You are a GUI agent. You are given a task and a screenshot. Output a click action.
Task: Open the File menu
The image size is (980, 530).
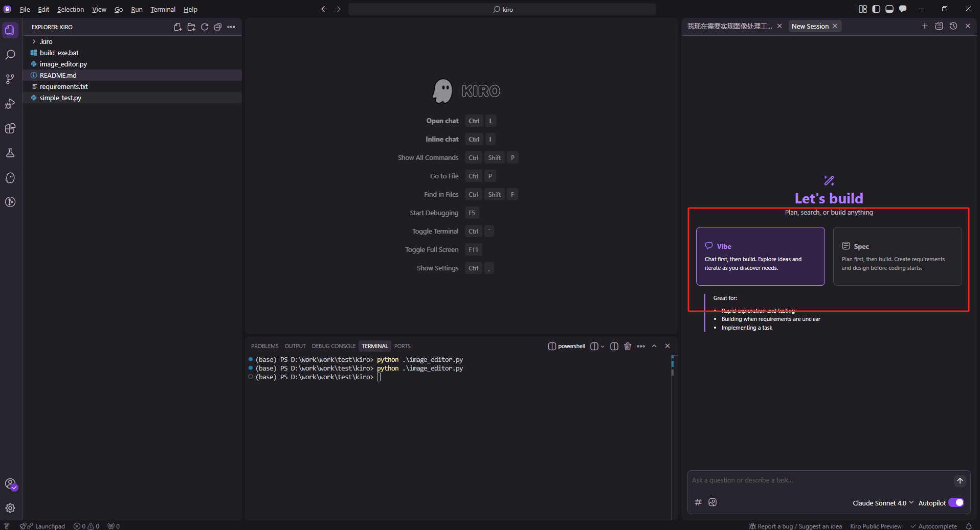coord(25,9)
